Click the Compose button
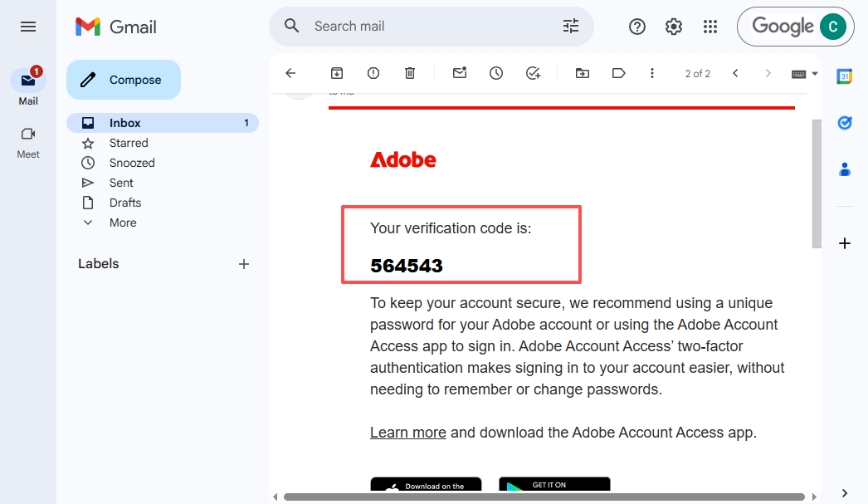This screenshot has height=504, width=868. pyautogui.click(x=124, y=80)
